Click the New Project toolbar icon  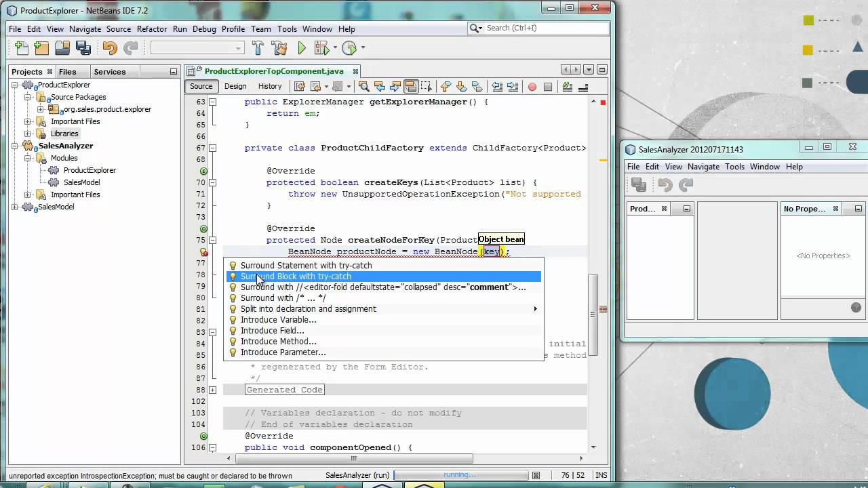[x=41, y=48]
